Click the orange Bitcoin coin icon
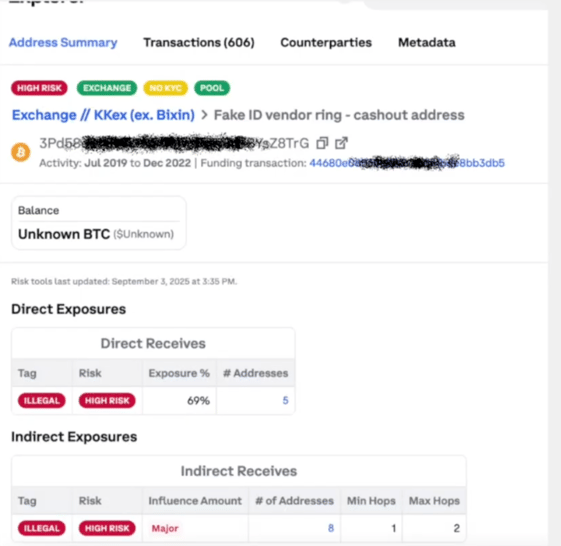Screen dimensions: 561x546 [x=21, y=152]
